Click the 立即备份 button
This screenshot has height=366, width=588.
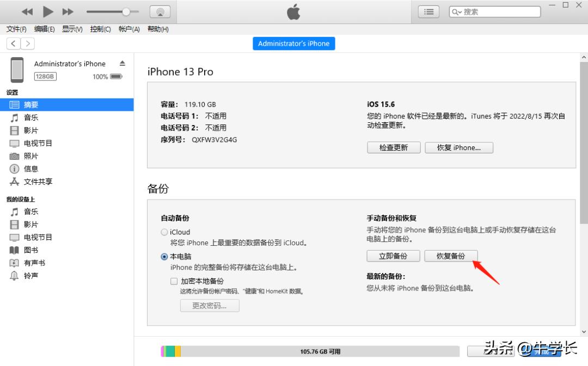pos(393,256)
